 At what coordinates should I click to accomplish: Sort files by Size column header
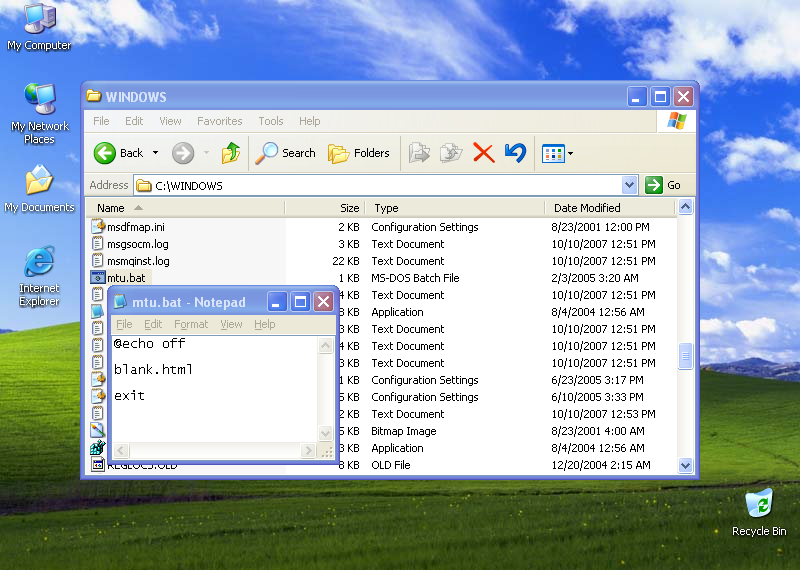324,208
